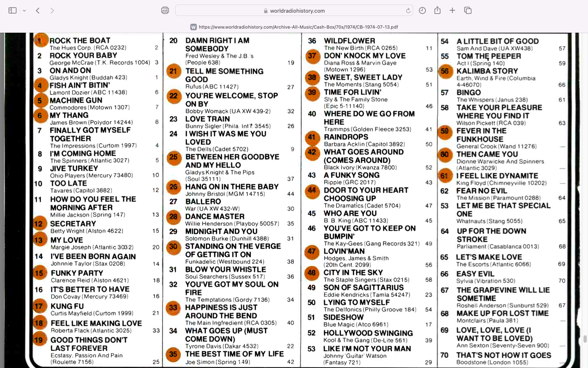Image resolution: width=588 pixels, height=368 pixels.
Task: Click 'LOVIN'MAN' title
Action: pos(344,251)
